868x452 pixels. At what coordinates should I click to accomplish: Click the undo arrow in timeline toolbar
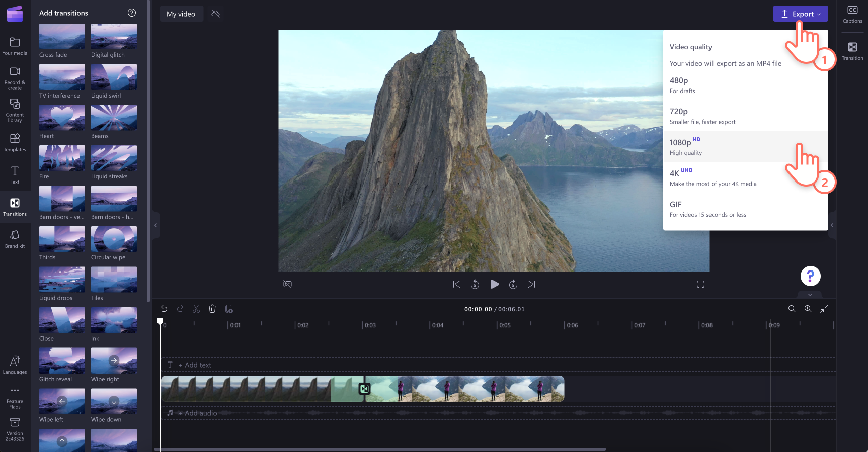coord(164,309)
